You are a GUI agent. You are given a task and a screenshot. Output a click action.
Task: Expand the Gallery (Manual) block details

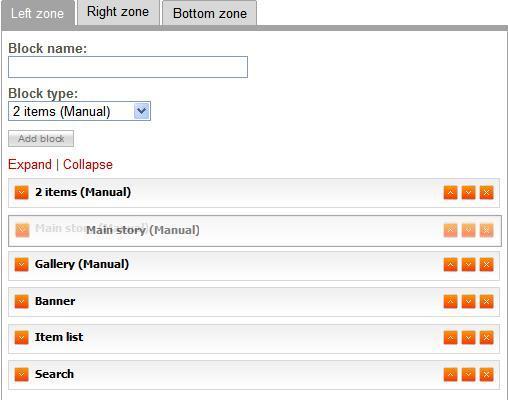click(22, 265)
